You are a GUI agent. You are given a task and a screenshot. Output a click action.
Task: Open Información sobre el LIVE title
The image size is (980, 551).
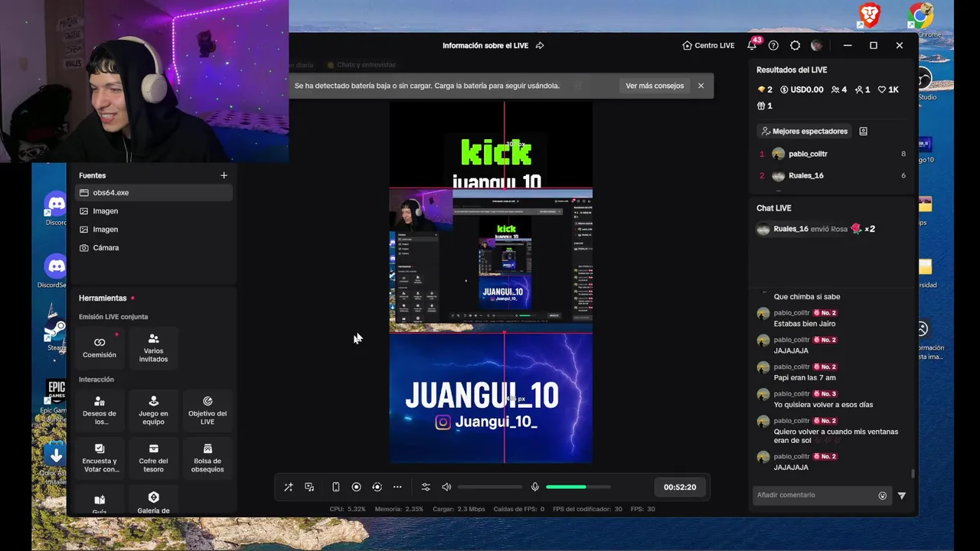(485, 45)
